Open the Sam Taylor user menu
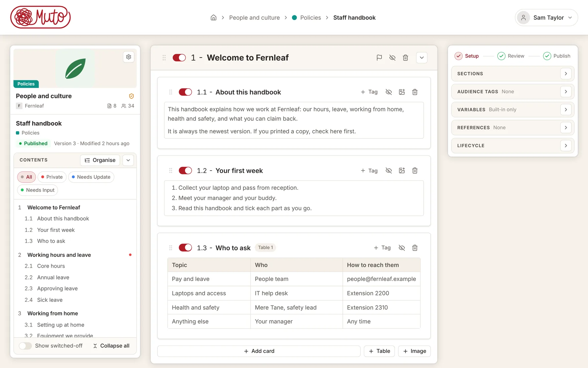This screenshot has width=588, height=368. point(546,18)
